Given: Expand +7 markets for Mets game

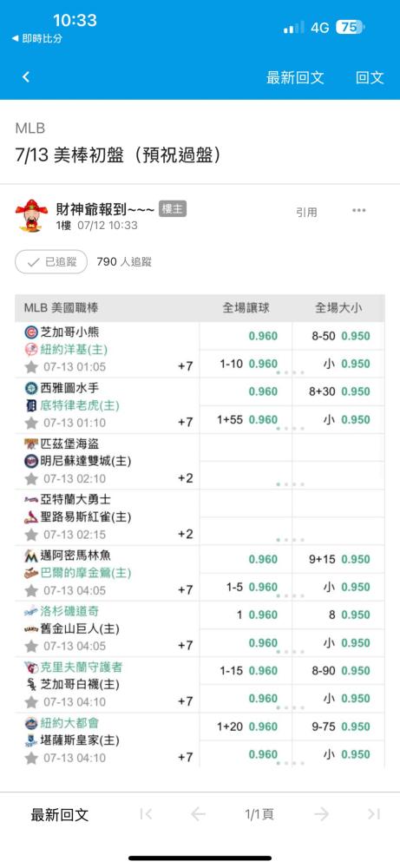Looking at the screenshot, I should click(x=186, y=757).
